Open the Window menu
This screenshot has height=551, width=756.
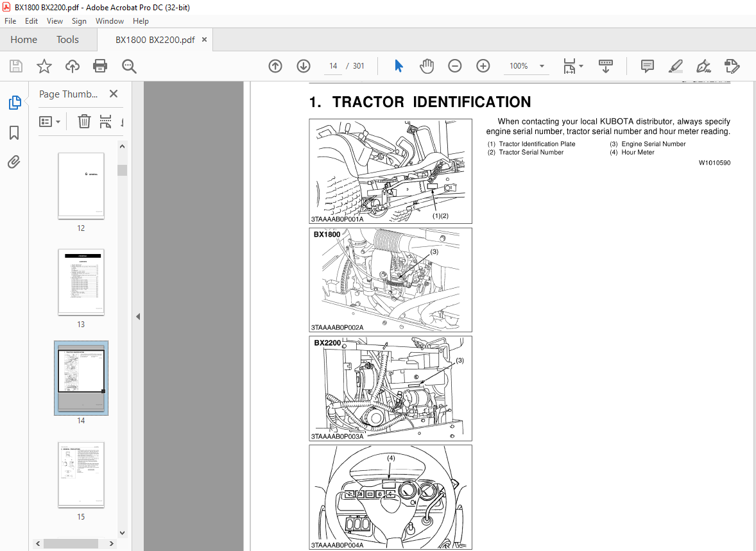click(110, 21)
